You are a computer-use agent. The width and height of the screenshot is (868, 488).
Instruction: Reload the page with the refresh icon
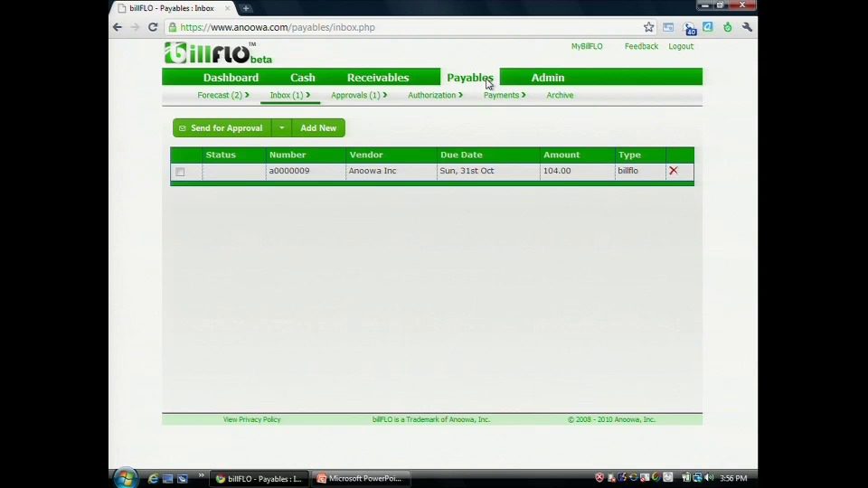point(153,27)
